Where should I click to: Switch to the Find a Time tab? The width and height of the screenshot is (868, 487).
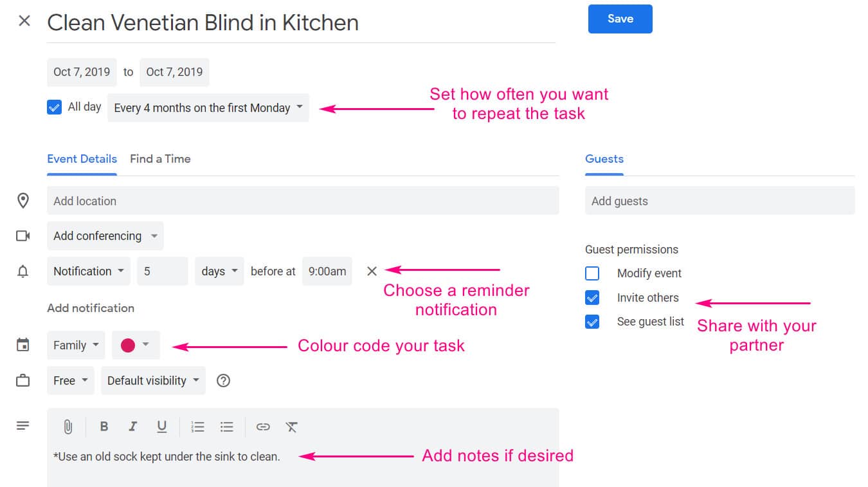(159, 159)
